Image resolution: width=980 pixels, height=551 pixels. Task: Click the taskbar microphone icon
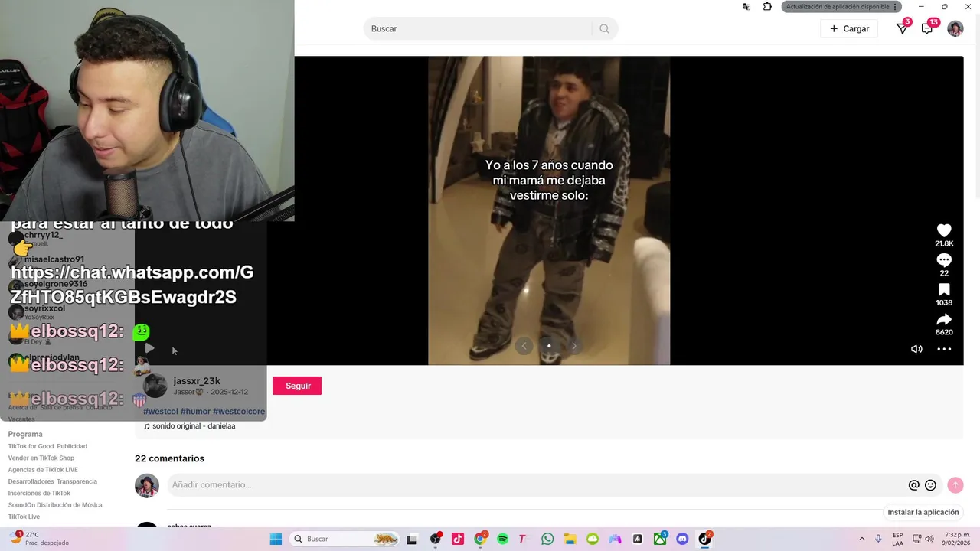tap(878, 539)
